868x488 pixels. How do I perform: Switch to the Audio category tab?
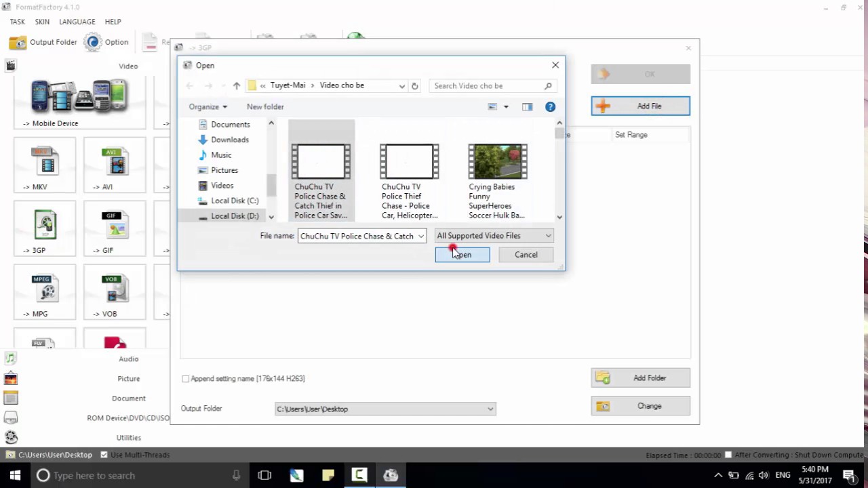128,359
